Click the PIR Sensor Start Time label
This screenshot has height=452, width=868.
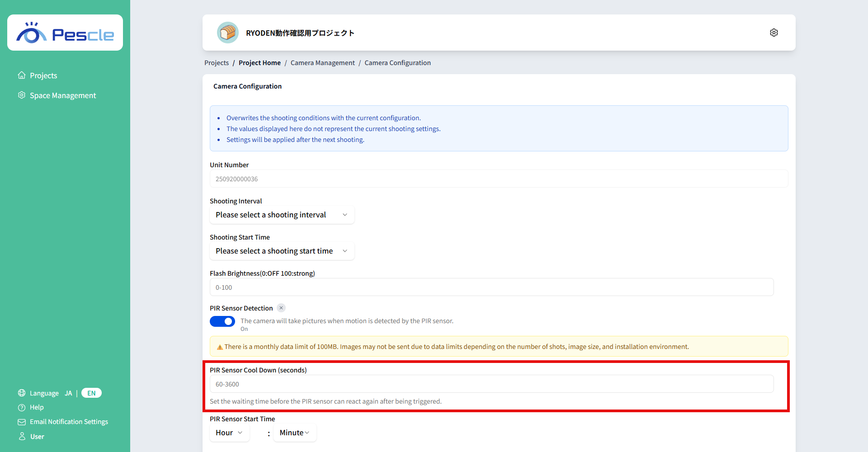coord(242,419)
